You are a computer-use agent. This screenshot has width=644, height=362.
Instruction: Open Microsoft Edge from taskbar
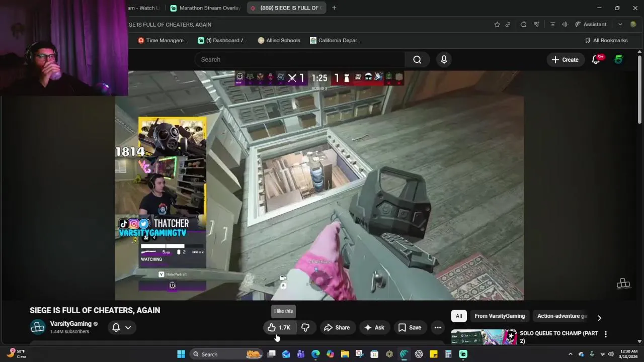click(315, 354)
